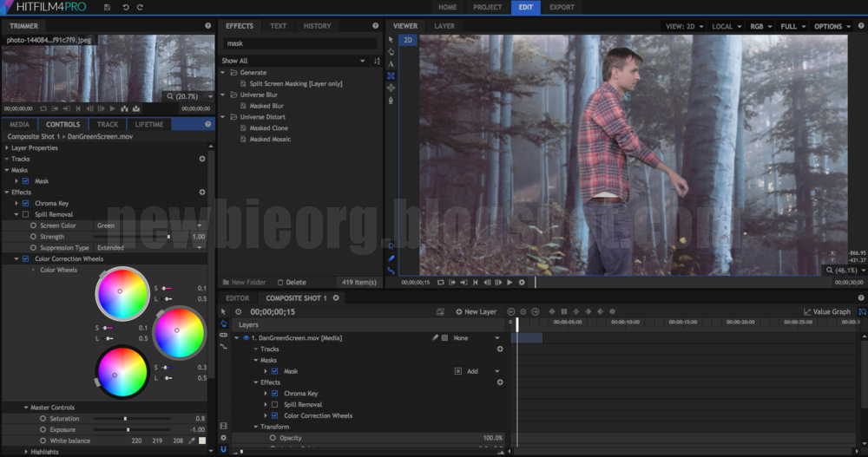This screenshot has height=457, width=868.
Task: Select Split Screen Masking effect
Action: [296, 83]
